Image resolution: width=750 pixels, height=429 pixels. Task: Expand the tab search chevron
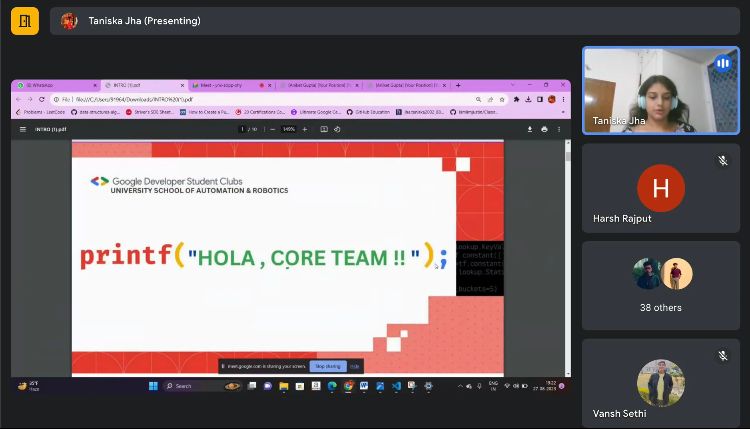tap(513, 85)
